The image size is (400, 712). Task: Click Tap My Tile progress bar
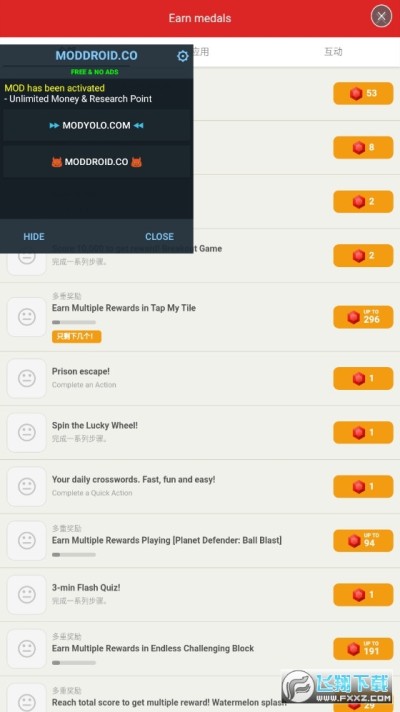(x=74, y=322)
